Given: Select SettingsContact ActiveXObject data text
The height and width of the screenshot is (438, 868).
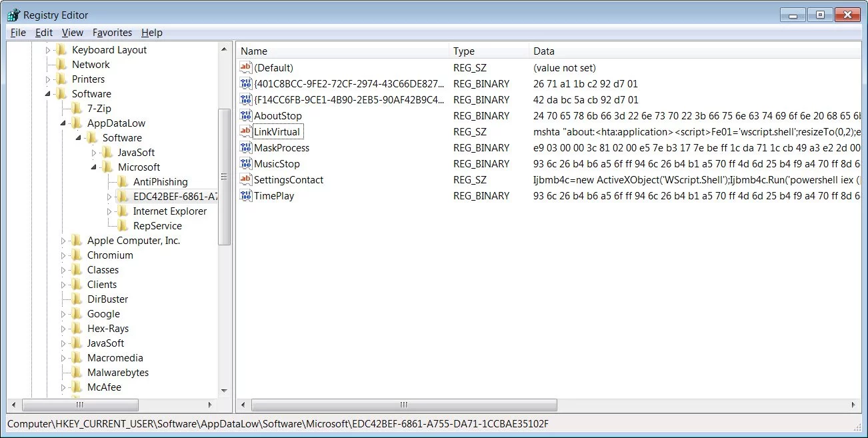Looking at the screenshot, I should pos(697,180).
